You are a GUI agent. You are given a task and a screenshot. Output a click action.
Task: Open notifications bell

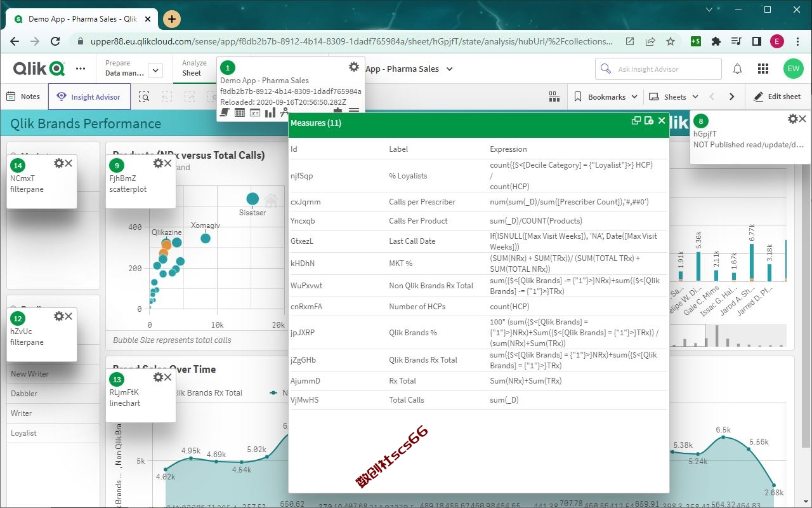(x=738, y=69)
